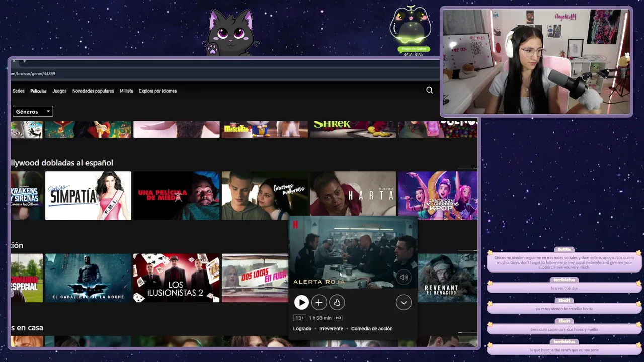Open Comando Especial thumbnail

coord(27,278)
